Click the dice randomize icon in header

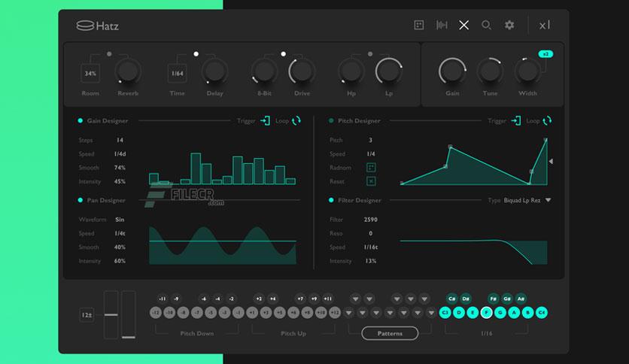click(x=419, y=26)
